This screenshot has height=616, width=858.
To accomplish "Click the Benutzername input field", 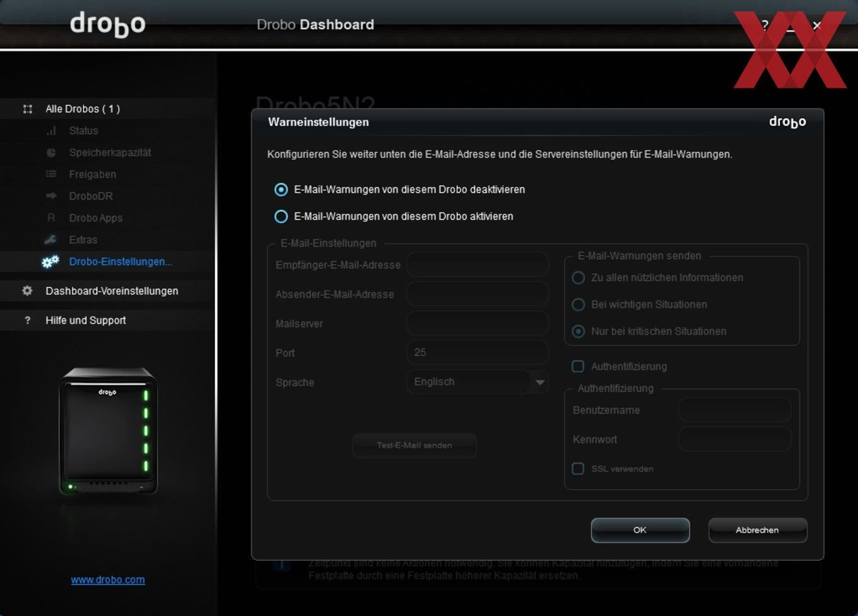I will coord(735,410).
